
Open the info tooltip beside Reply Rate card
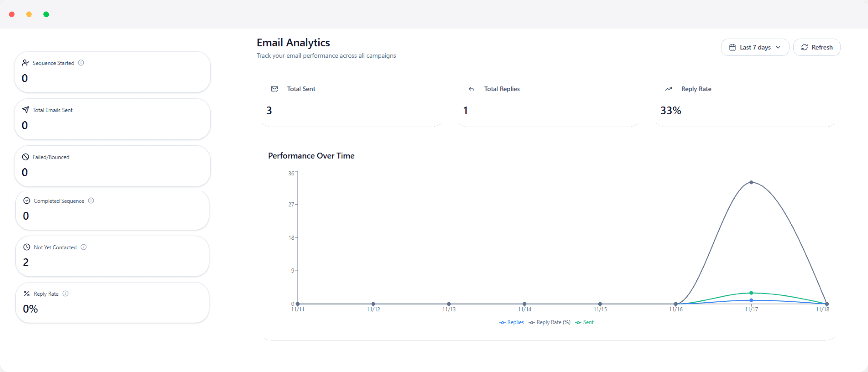tap(65, 294)
